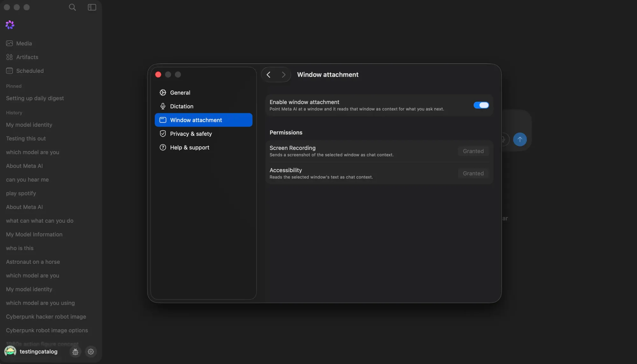The width and height of the screenshot is (637, 364).
Task: Toggle the sidebar panel icon
Action: pyautogui.click(x=92, y=7)
